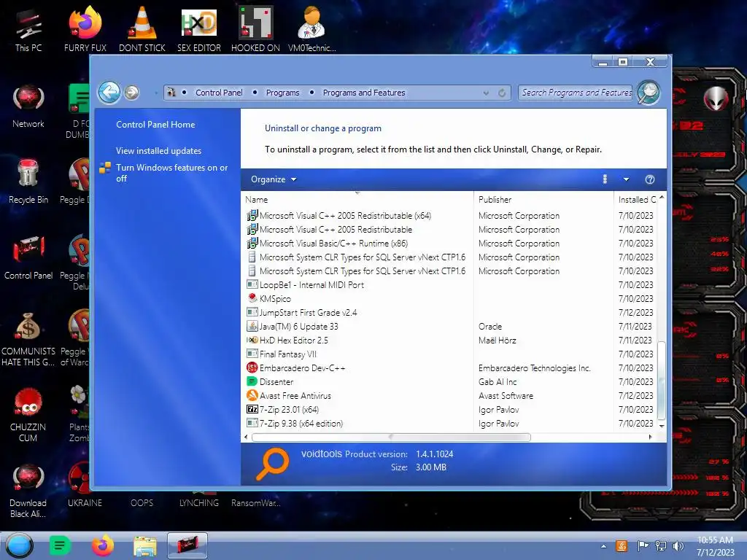This screenshot has height=560, width=747.
Task: Refresh the address bar location
Action: 502,93
